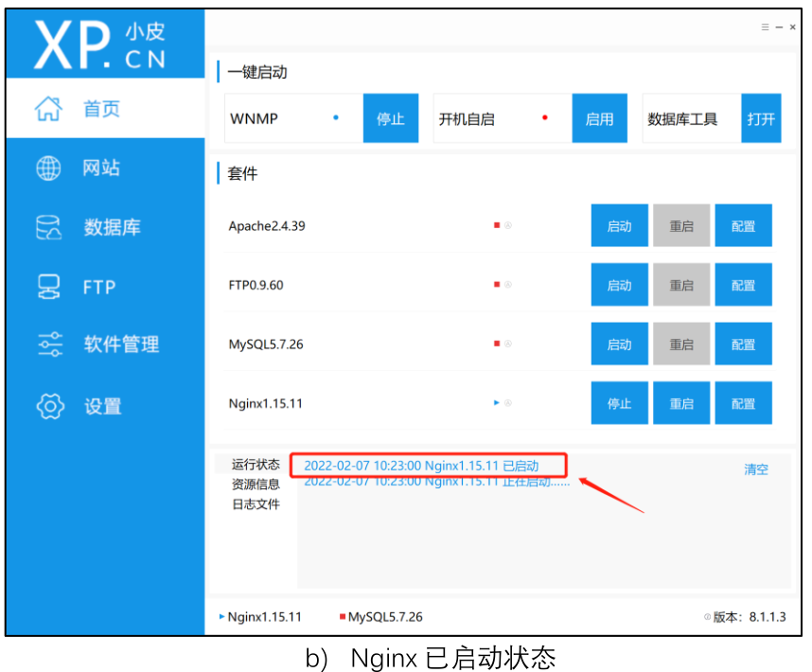
Task: Open 软件管理 software management icon
Action: [x=48, y=345]
